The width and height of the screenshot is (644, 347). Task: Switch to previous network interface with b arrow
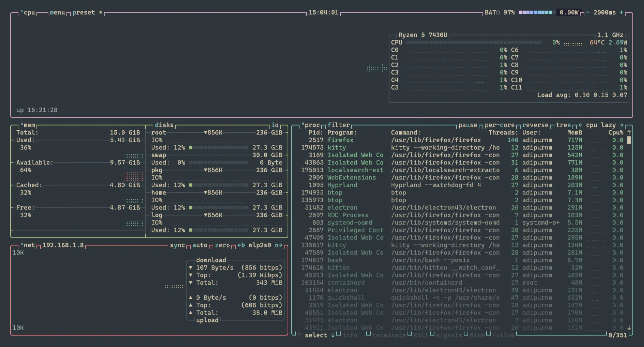click(x=241, y=245)
